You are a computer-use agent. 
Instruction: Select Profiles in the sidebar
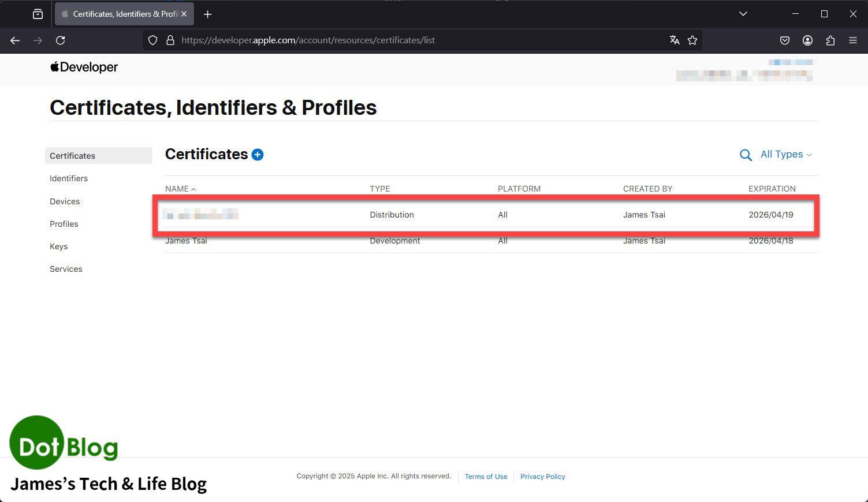pos(64,224)
